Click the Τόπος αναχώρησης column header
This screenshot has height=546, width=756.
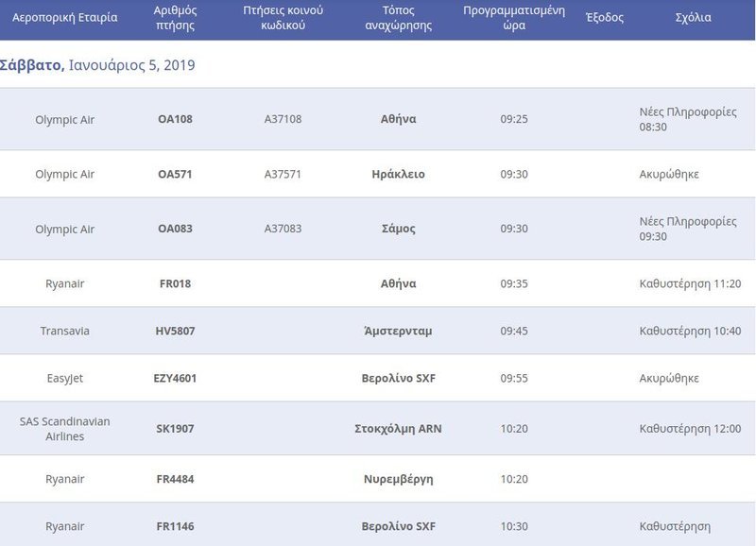[x=399, y=18]
